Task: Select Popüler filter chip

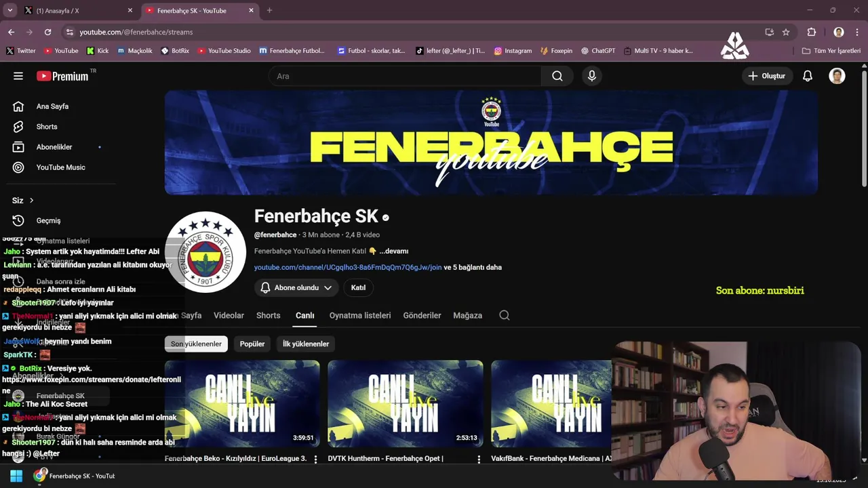Action: tap(252, 344)
